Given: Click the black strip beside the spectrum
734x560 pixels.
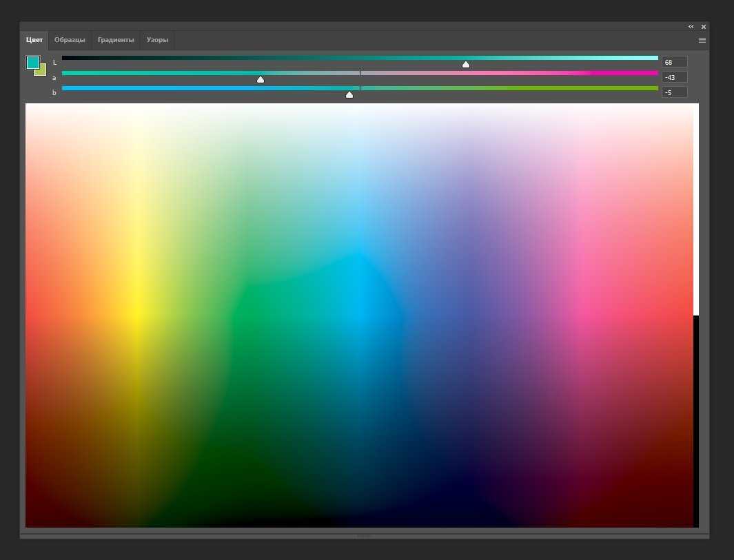Looking at the screenshot, I should 696,420.
